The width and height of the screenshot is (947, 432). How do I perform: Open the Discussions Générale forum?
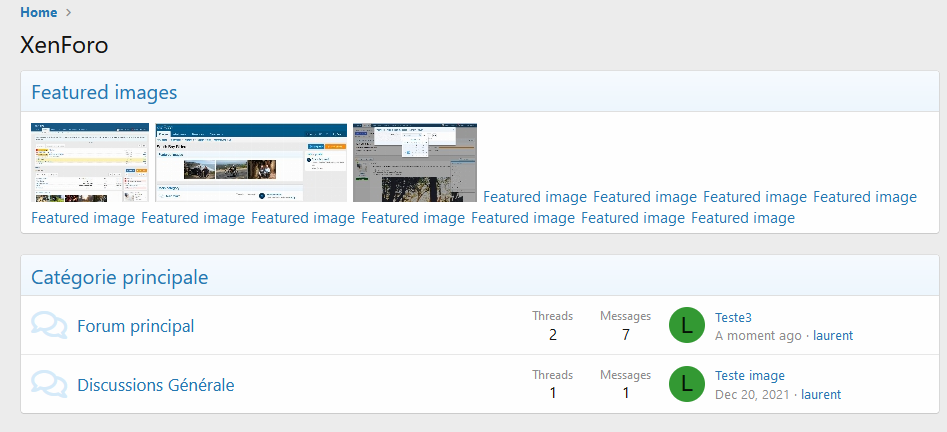coord(156,385)
